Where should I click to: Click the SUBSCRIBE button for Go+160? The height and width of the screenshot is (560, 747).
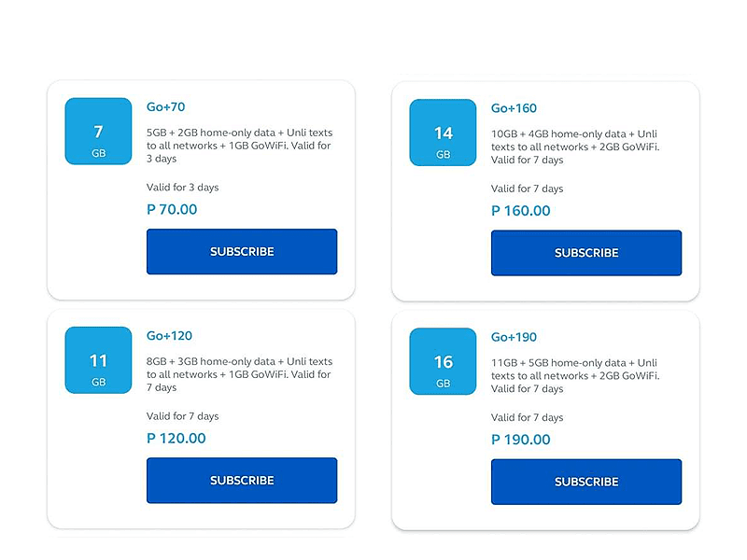click(x=585, y=252)
